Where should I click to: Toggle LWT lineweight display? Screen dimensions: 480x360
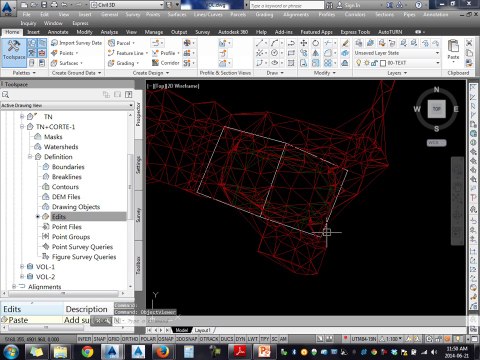253,339
